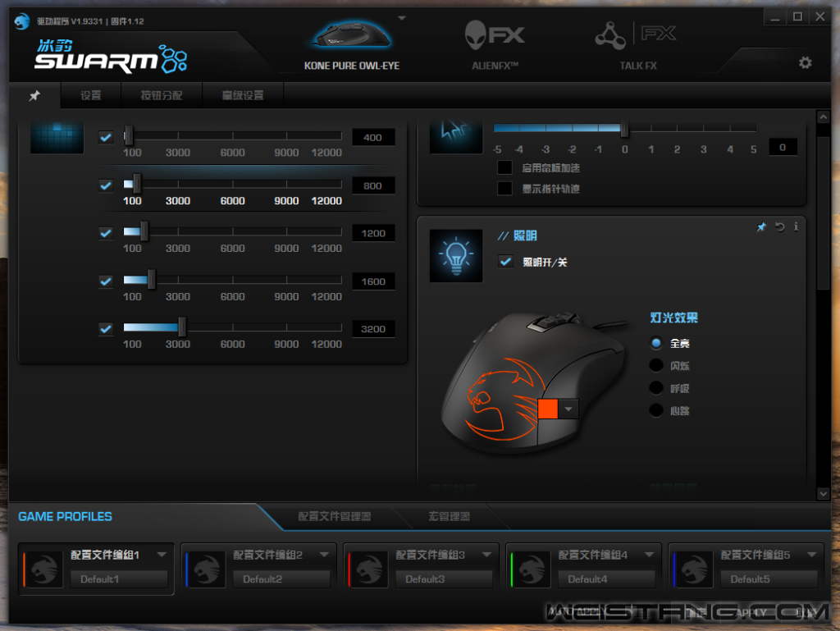Image resolution: width=840 pixels, height=631 pixels.
Task: Click the 400 DPI value field
Action: (373, 138)
